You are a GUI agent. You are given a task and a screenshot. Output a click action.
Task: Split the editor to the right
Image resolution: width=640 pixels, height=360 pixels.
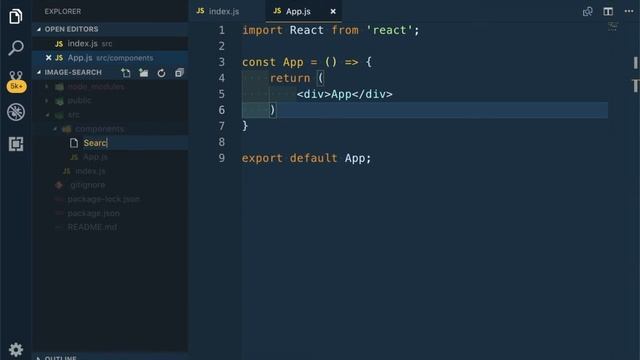[608, 11]
